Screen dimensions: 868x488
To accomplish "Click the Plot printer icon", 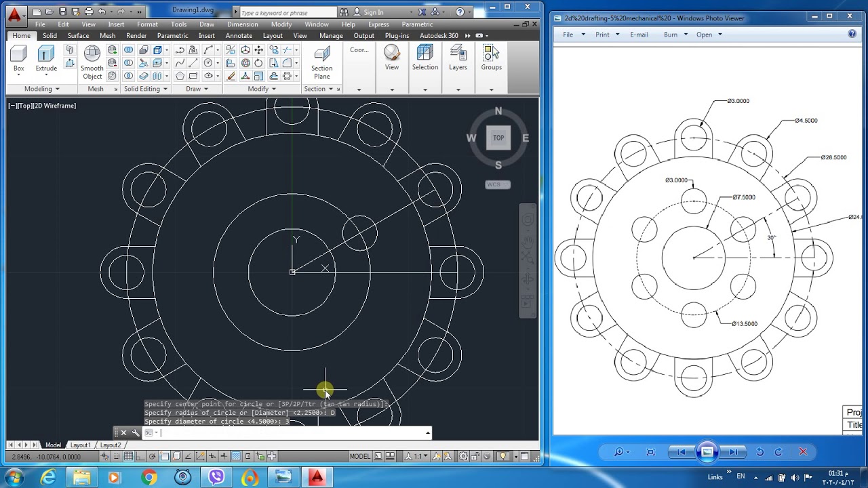I will pyautogui.click(x=88, y=12).
